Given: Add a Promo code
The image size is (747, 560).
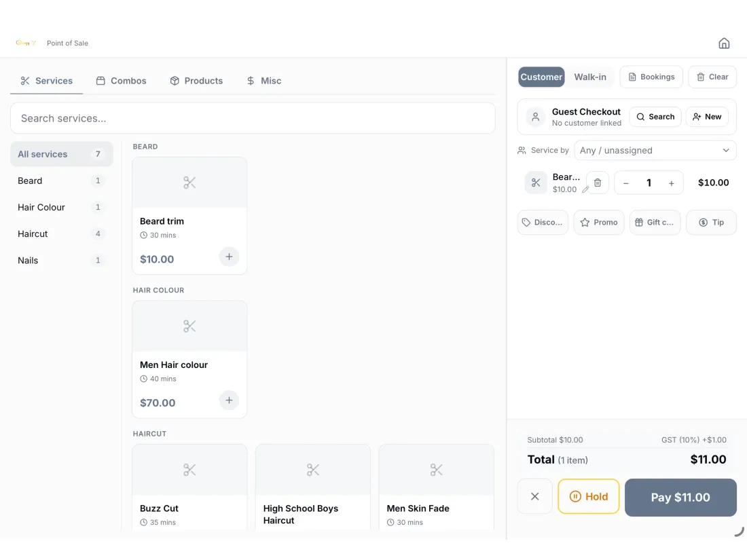Looking at the screenshot, I should pyautogui.click(x=599, y=223).
